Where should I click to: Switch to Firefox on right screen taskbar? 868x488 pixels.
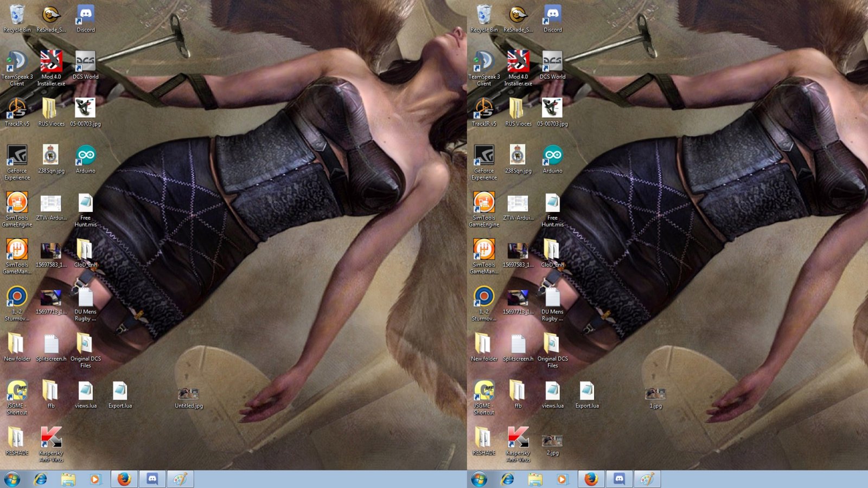pyautogui.click(x=591, y=479)
